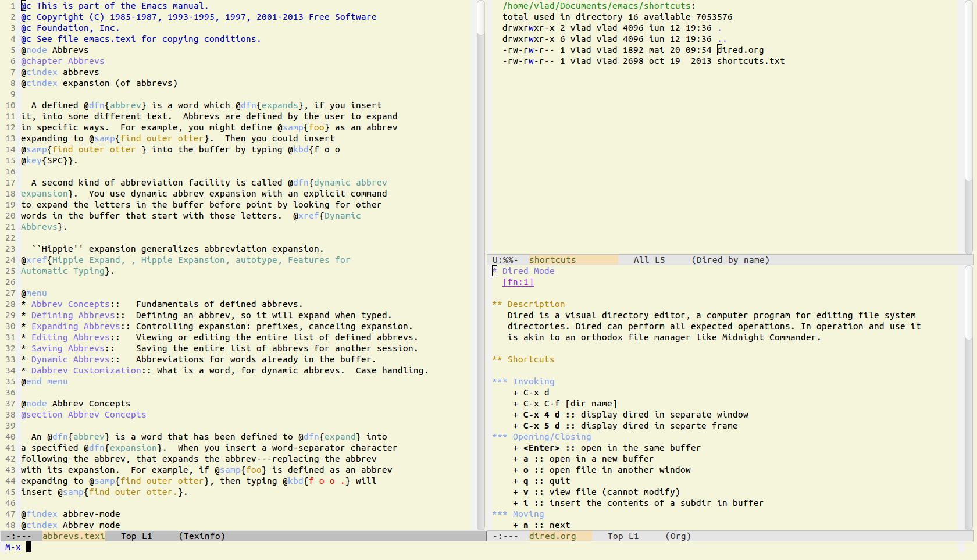Select the 'Saving Abbrevs::' menu entry

point(73,348)
